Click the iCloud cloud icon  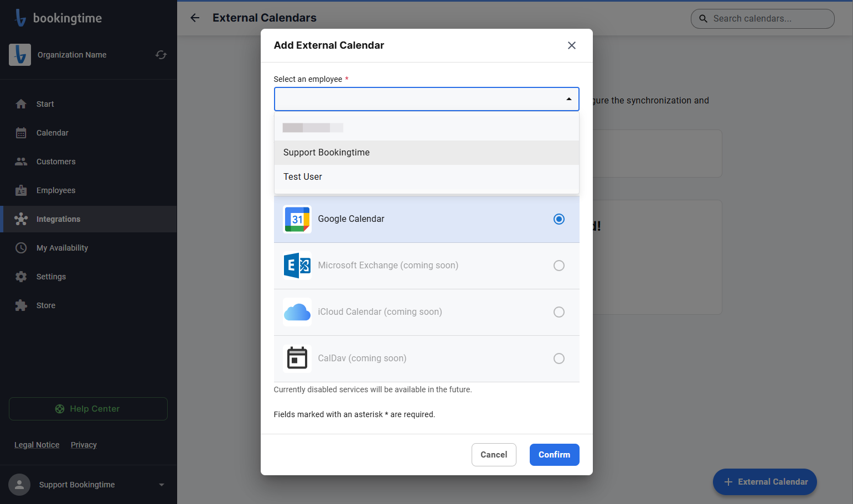(x=297, y=312)
